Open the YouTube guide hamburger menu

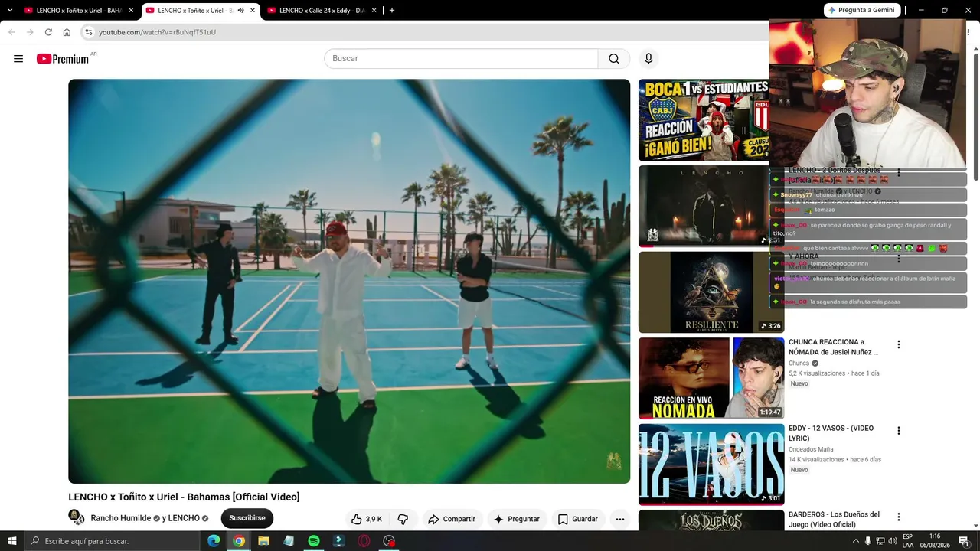pos(18,59)
